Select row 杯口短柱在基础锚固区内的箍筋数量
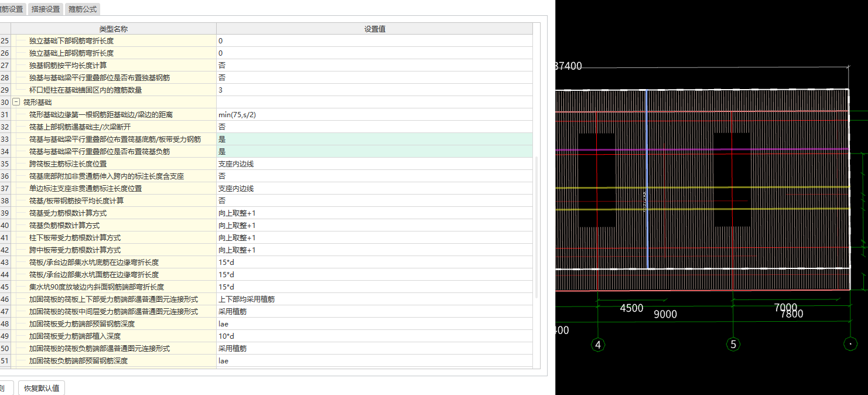The width and height of the screenshot is (868, 395). pyautogui.click(x=114, y=90)
